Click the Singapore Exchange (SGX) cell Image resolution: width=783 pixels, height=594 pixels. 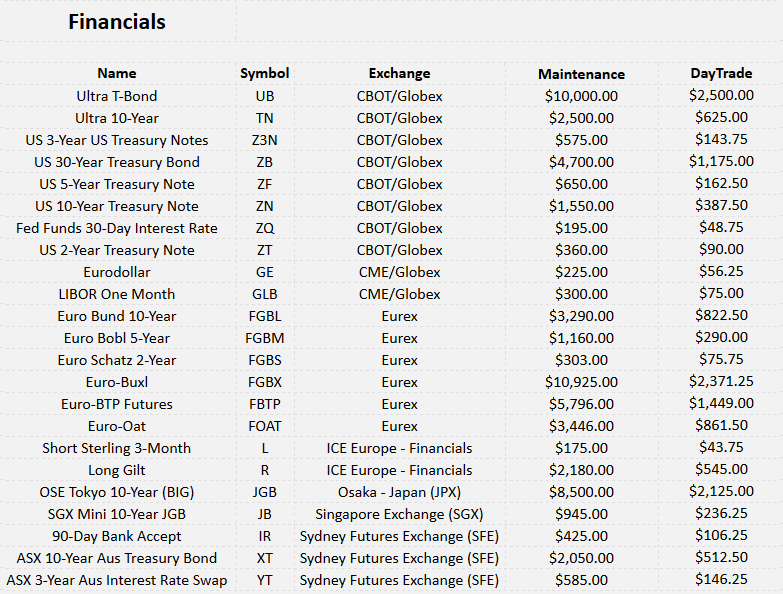(x=399, y=514)
